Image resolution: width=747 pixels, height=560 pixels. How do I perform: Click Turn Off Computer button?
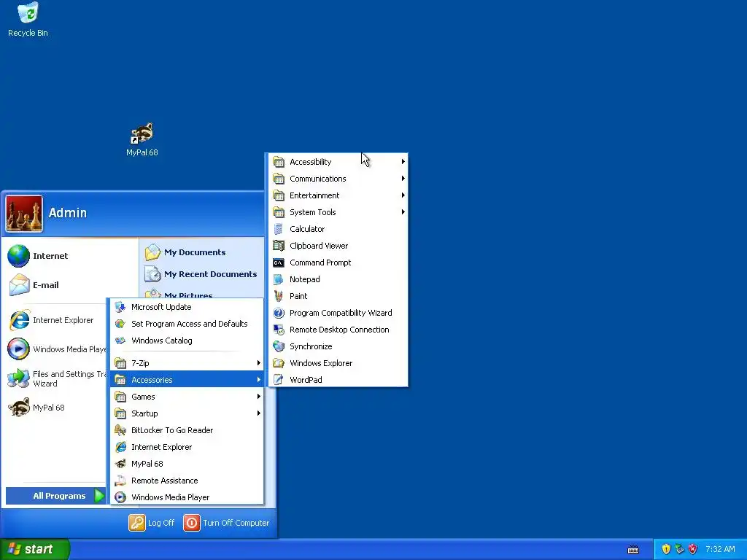[227, 523]
